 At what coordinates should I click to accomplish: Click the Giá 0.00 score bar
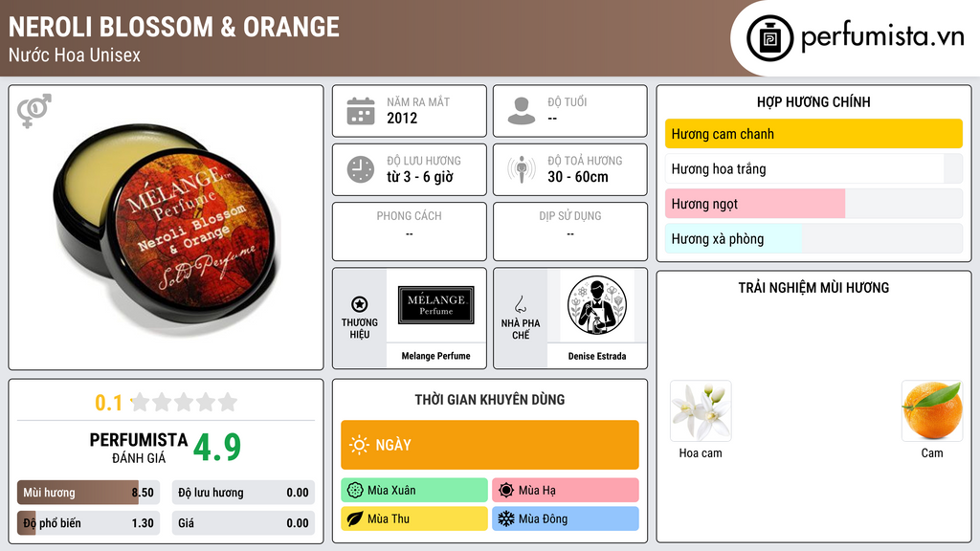(x=243, y=523)
